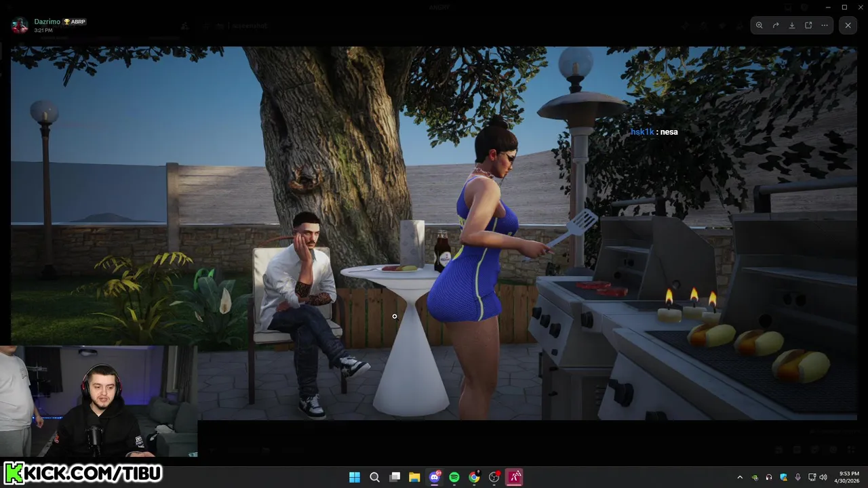Open File Explorer from the taskbar
This screenshot has width=868, height=488.
pyautogui.click(x=414, y=477)
